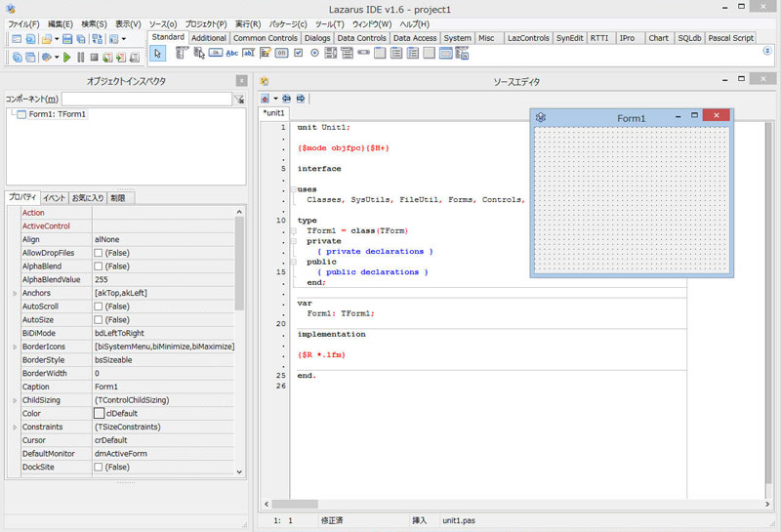
Task: Click the New Form toolbar icon
Action: (x=17, y=39)
